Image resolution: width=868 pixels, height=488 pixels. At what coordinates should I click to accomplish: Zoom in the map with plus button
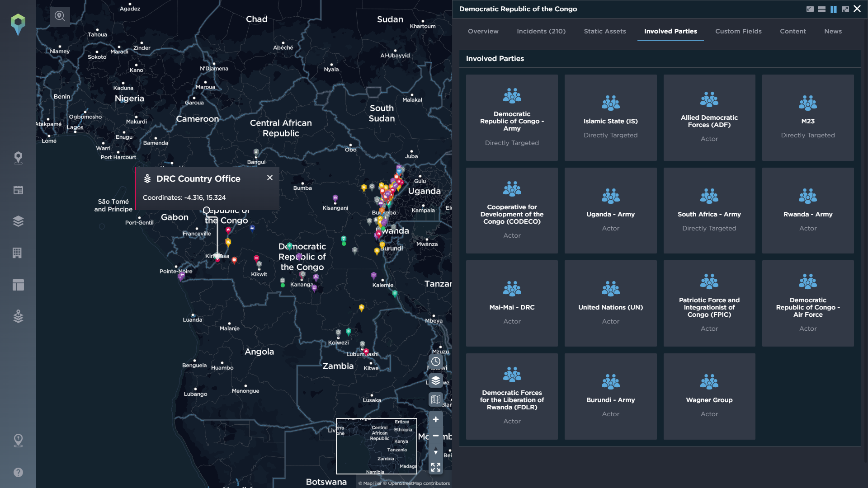point(436,419)
